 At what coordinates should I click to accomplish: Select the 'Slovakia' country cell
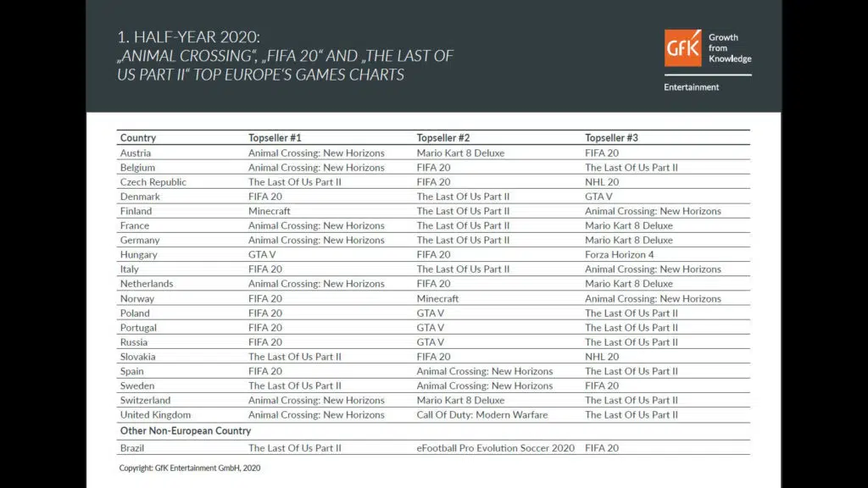(x=137, y=357)
